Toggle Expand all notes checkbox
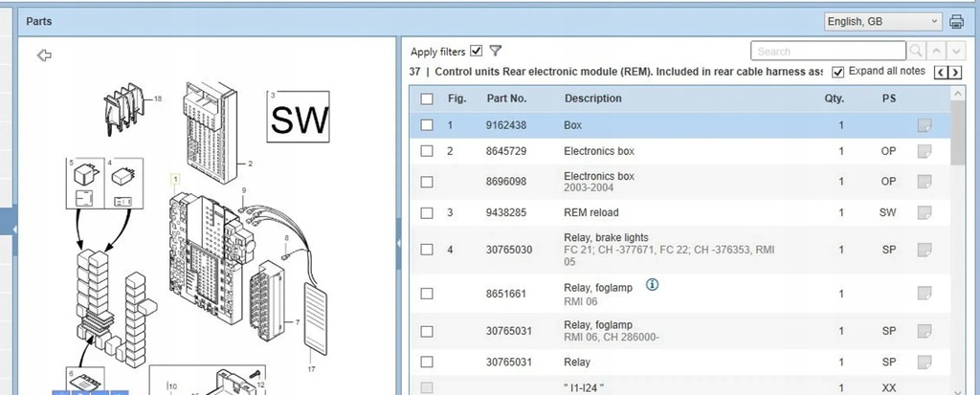The width and height of the screenshot is (980, 395). pyautogui.click(x=838, y=72)
